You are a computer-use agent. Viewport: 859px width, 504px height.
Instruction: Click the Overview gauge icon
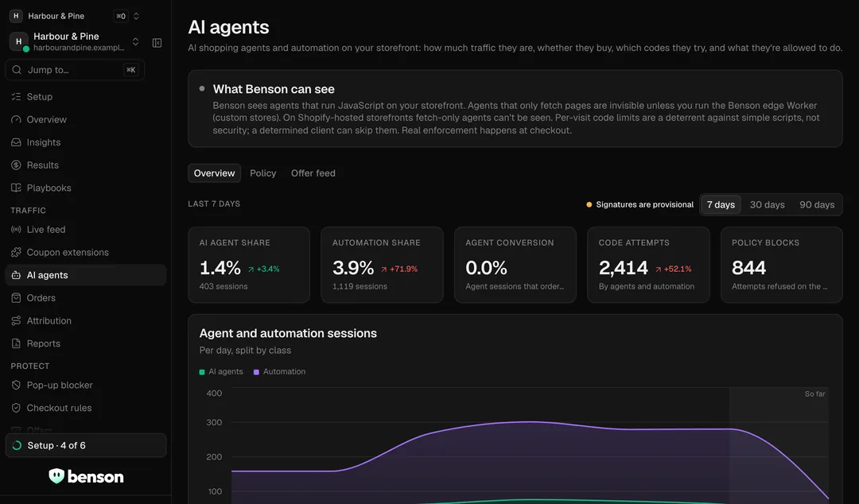(16, 119)
